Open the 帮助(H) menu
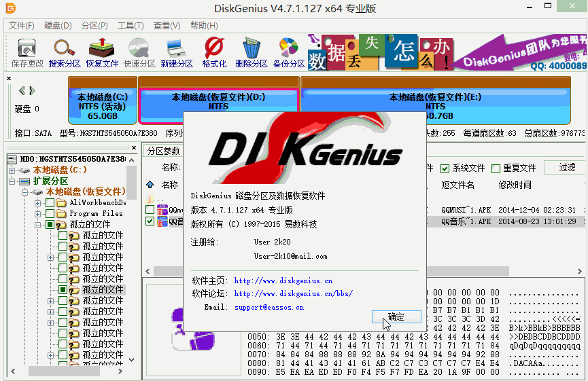Screen dimensions: 588x381 [x=204, y=26]
